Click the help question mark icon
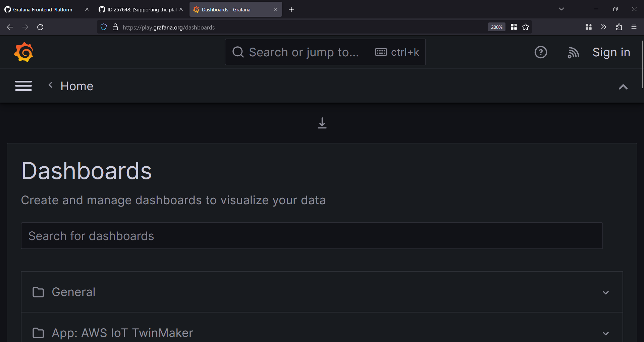 coord(541,52)
